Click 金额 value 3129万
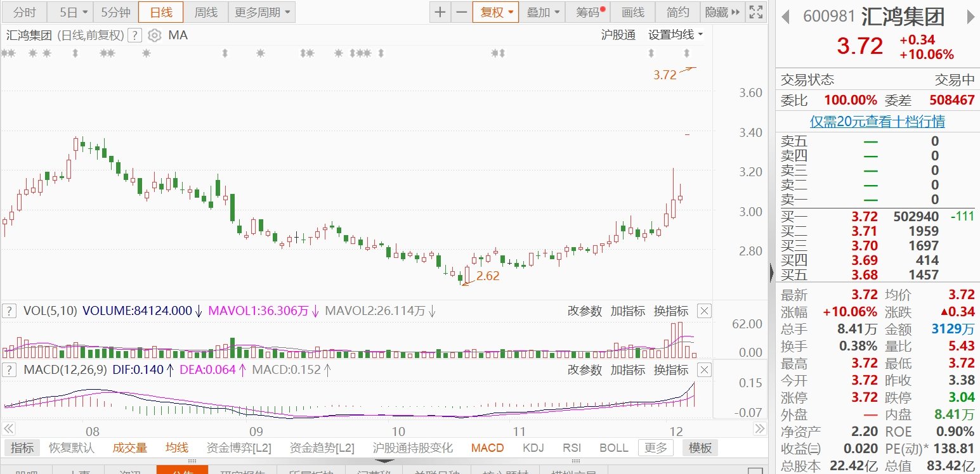Viewport: 980px width, 474px height. [x=953, y=329]
